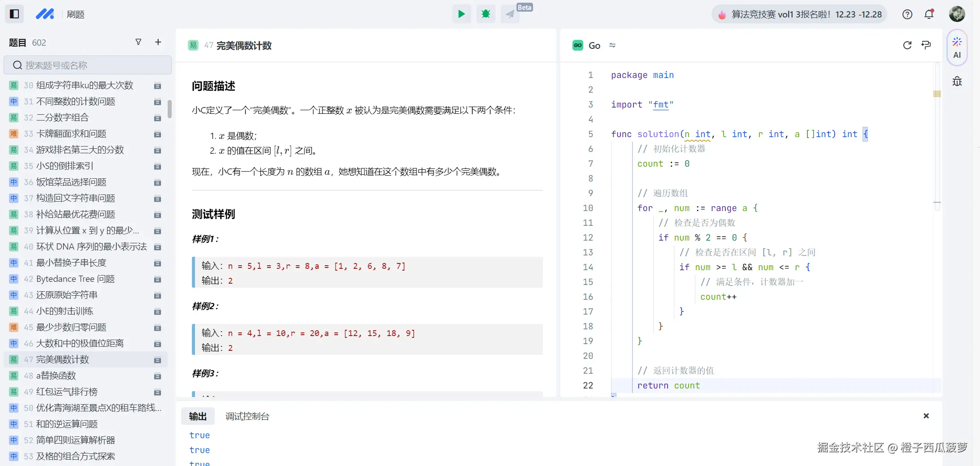Select the 输出 tab
Image resolution: width=980 pixels, height=466 pixels.
(x=198, y=416)
